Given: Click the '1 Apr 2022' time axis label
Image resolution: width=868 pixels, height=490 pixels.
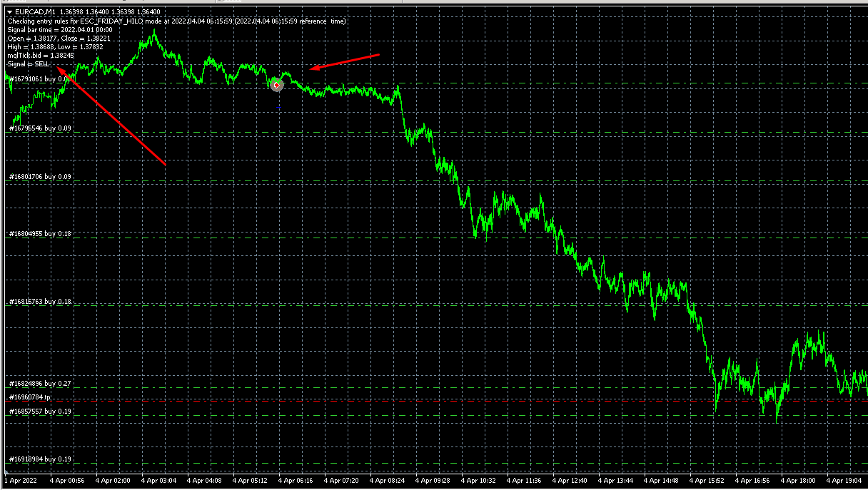Looking at the screenshot, I should [19, 481].
